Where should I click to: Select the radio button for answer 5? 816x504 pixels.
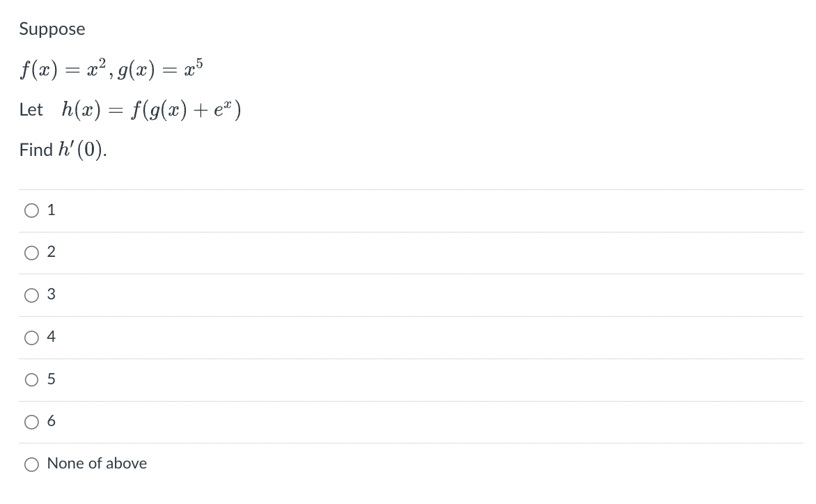[x=31, y=379]
